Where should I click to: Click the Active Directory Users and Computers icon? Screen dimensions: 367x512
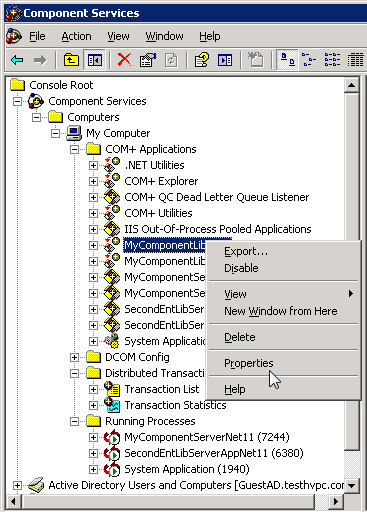[36, 485]
